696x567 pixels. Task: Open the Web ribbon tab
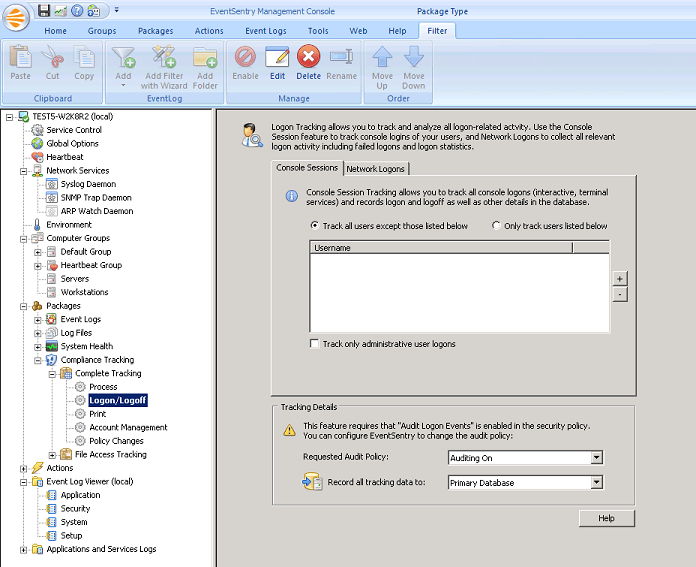coord(358,31)
